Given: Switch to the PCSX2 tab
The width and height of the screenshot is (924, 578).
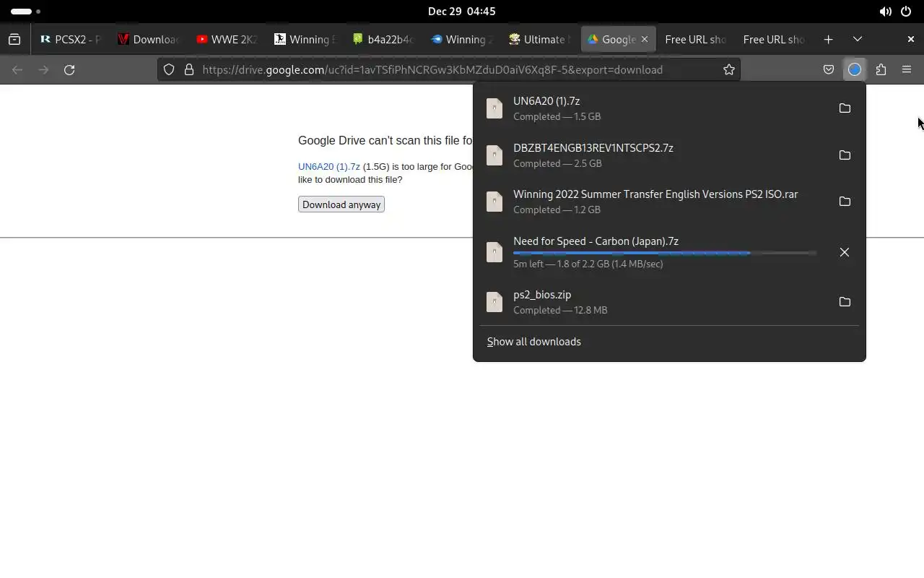Looking at the screenshot, I should 71,40.
